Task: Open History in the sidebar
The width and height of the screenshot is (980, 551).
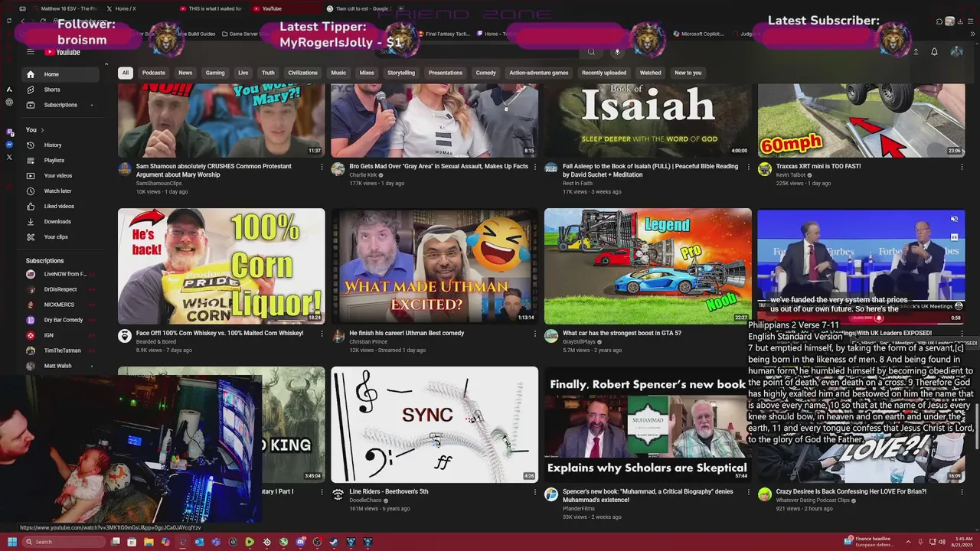Action: [x=60, y=145]
